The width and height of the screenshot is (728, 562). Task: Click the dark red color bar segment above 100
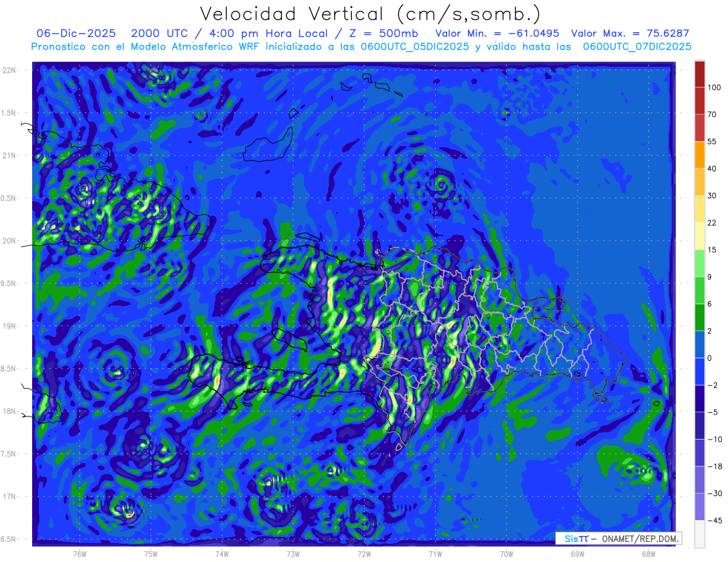tap(699, 74)
